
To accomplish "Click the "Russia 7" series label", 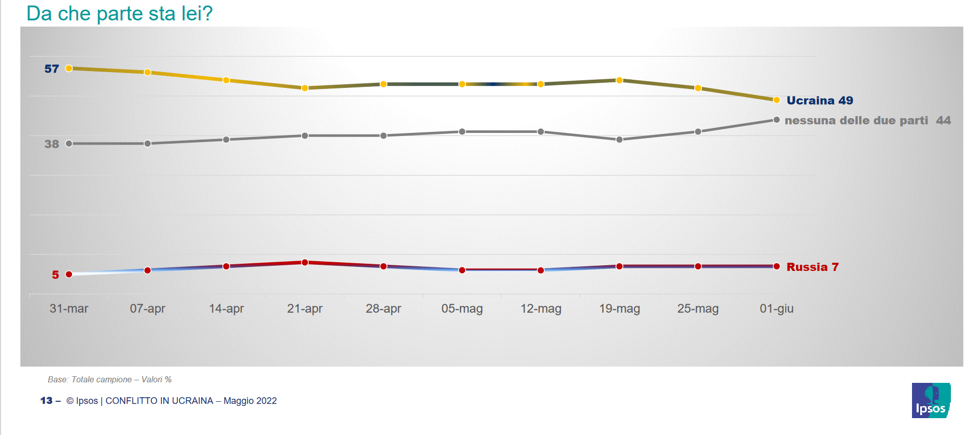I will click(812, 267).
